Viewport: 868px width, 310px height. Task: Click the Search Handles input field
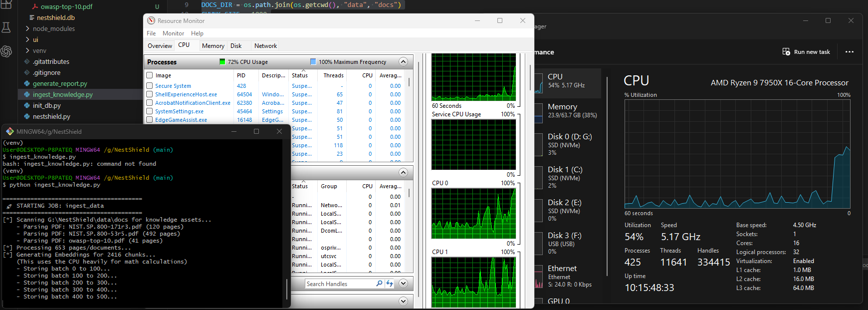tap(340, 284)
